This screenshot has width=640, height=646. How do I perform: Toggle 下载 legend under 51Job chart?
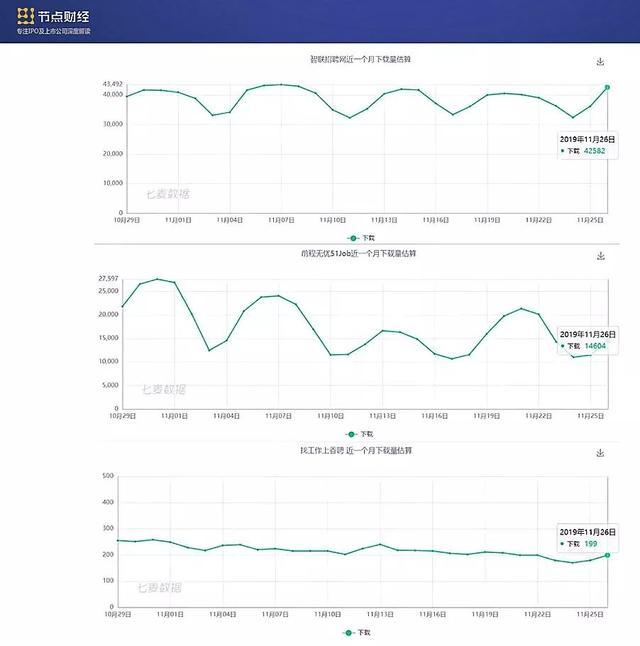[x=359, y=434]
